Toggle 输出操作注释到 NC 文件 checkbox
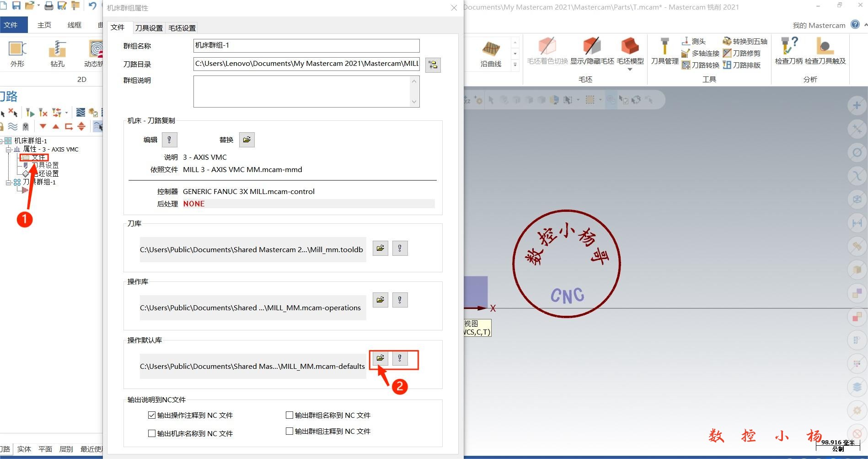This screenshot has height=459, width=868. (152, 415)
